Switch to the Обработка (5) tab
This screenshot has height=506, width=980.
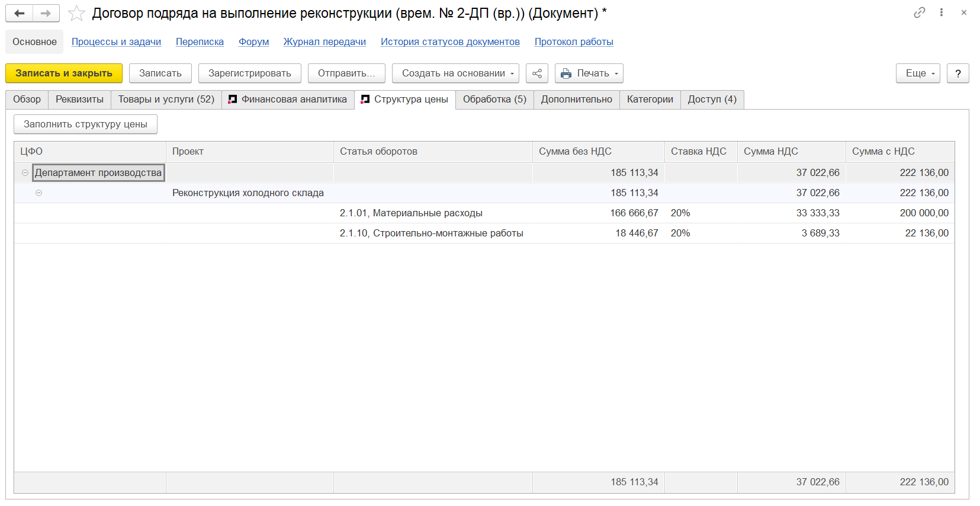click(494, 100)
